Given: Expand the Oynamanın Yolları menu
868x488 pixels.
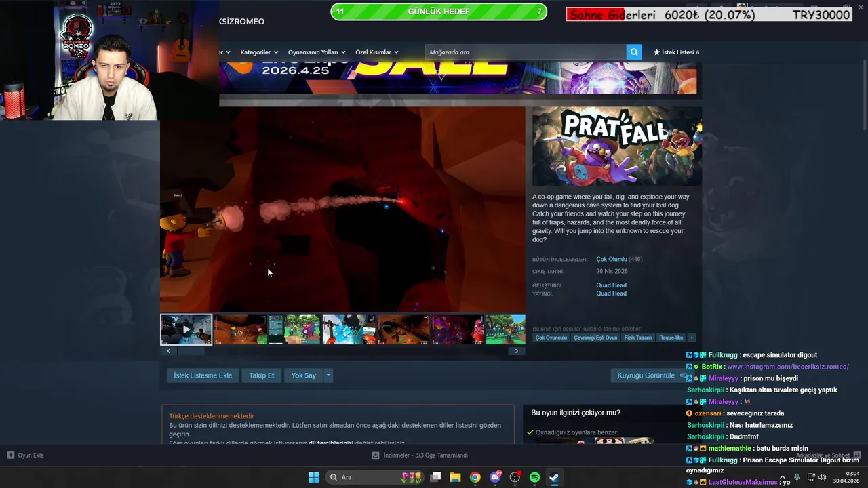Looking at the screenshot, I should point(317,52).
